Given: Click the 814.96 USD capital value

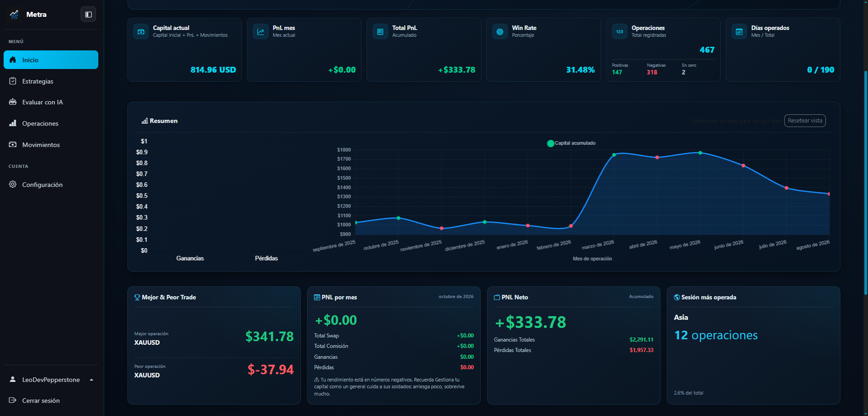Looking at the screenshot, I should tap(213, 70).
